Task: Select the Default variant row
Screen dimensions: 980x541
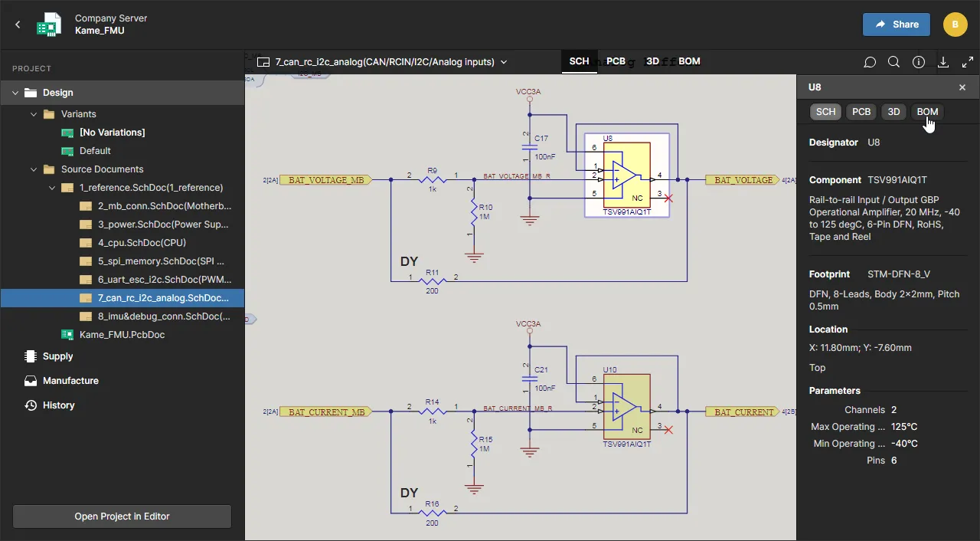Action: (122, 151)
